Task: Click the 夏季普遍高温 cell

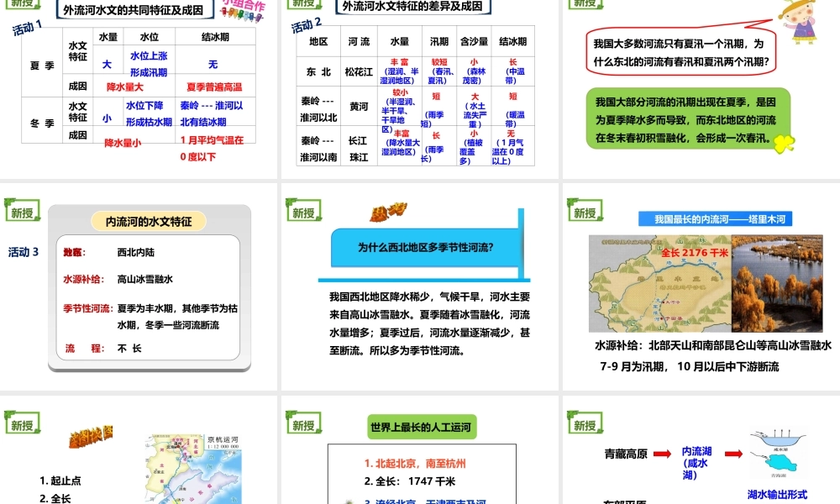Action: pyautogui.click(x=214, y=87)
